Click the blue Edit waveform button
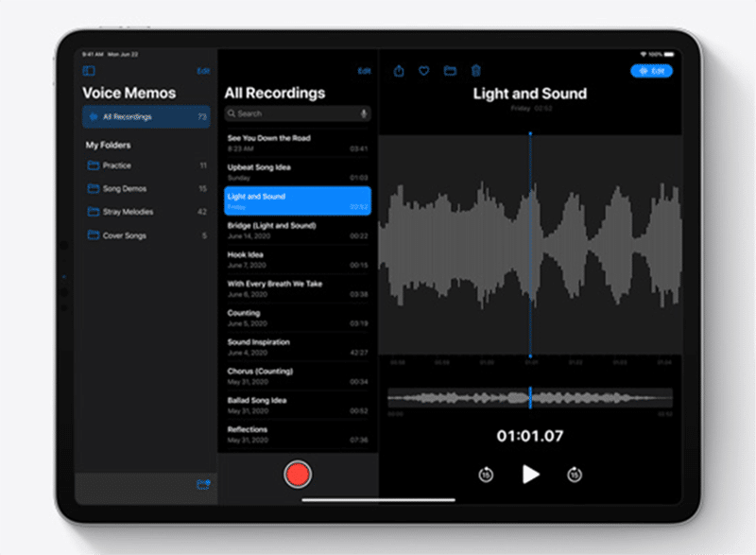The width and height of the screenshot is (756, 555). [651, 71]
